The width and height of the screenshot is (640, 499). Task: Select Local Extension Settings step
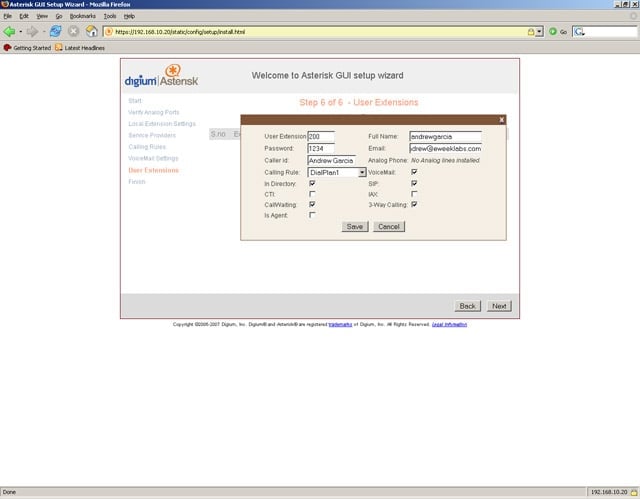(x=162, y=124)
